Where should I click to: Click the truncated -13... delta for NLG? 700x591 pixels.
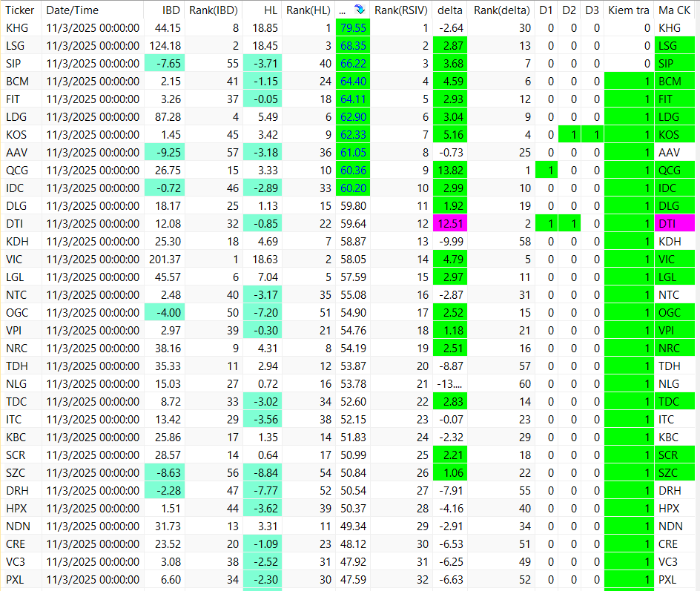(450, 384)
